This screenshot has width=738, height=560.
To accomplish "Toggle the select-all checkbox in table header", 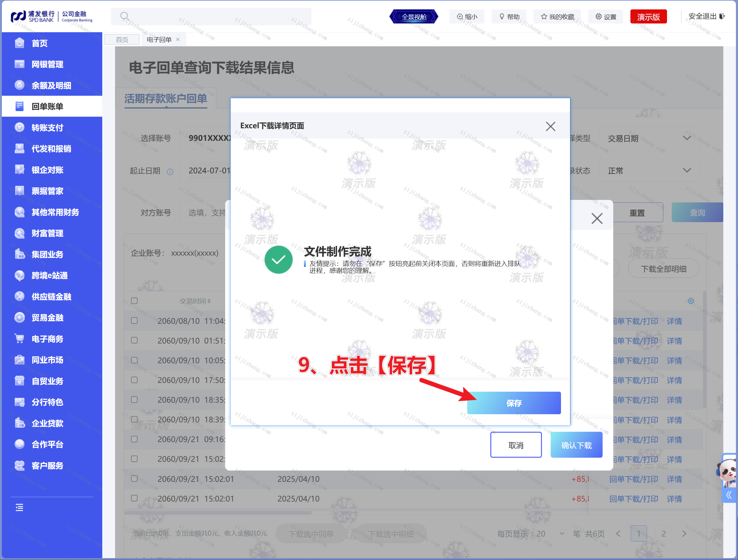I will coord(134,301).
